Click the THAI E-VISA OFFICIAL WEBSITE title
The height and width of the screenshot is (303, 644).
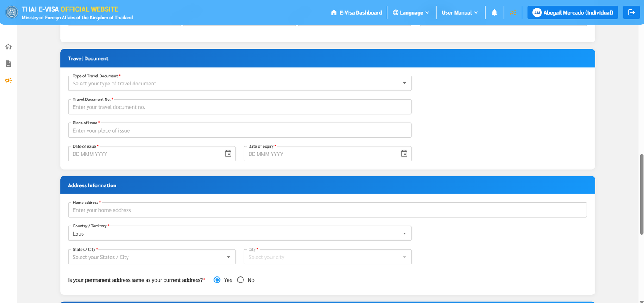pyautogui.click(x=70, y=9)
